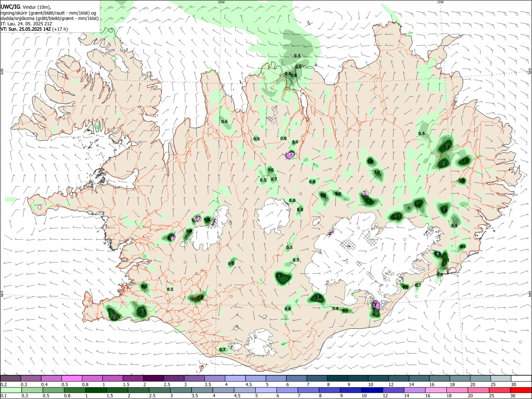The image size is (532, 399).
Task: Click the 'slydda/snjókoma' legend description line
Action: (x=49, y=18)
